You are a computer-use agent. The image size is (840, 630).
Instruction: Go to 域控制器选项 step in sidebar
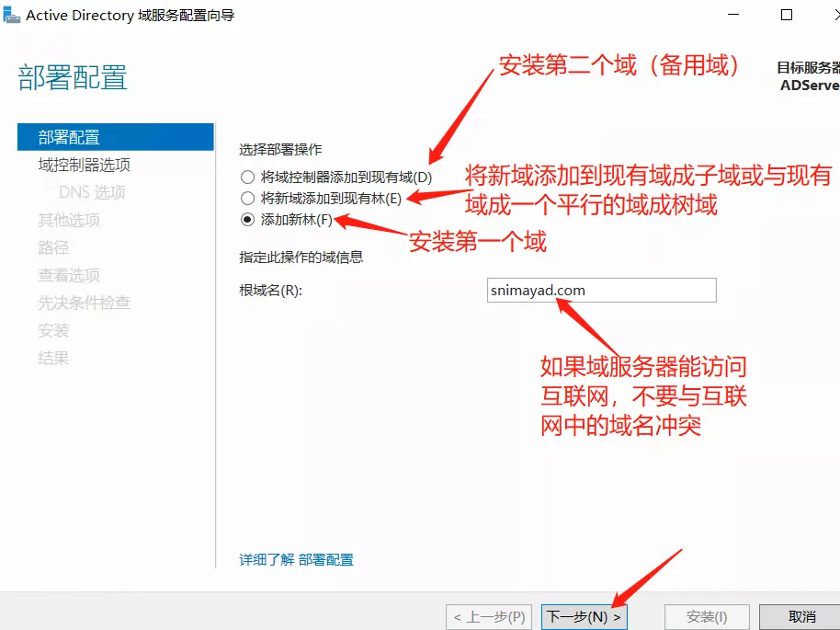(84, 165)
